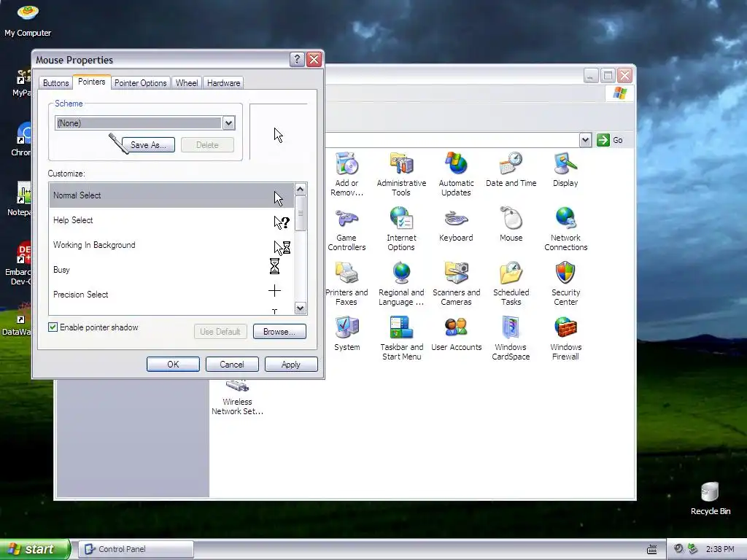The image size is (747, 560).
Task: Open the Keyboard applet
Action: [456, 225]
